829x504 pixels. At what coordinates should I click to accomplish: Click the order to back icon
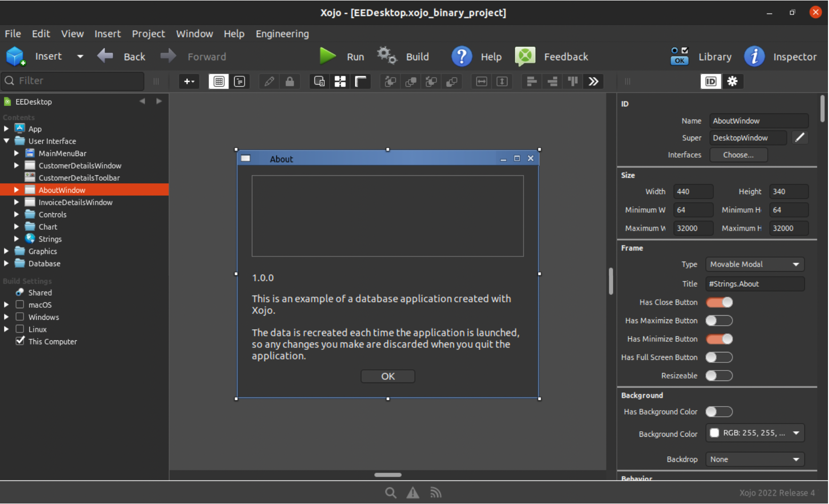point(452,81)
